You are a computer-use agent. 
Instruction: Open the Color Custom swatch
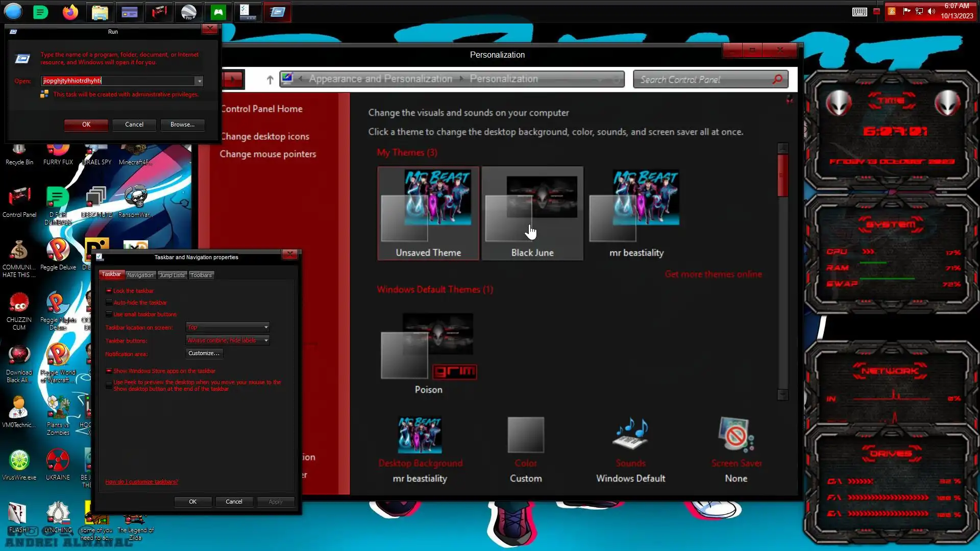(x=525, y=436)
